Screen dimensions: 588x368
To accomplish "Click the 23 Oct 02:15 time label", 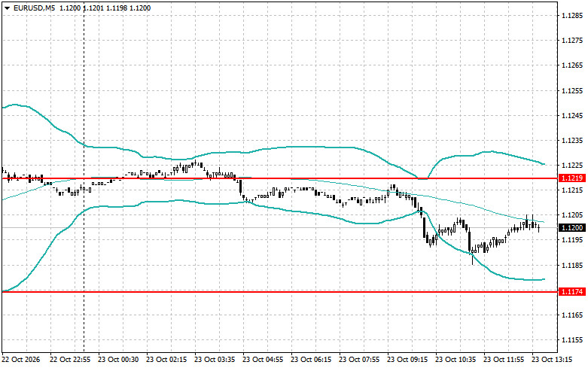I will 166,360.
